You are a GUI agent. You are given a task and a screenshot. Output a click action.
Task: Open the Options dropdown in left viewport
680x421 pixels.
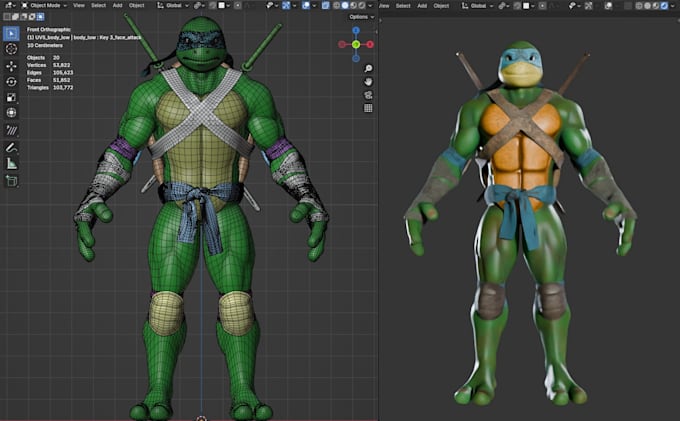[361, 17]
